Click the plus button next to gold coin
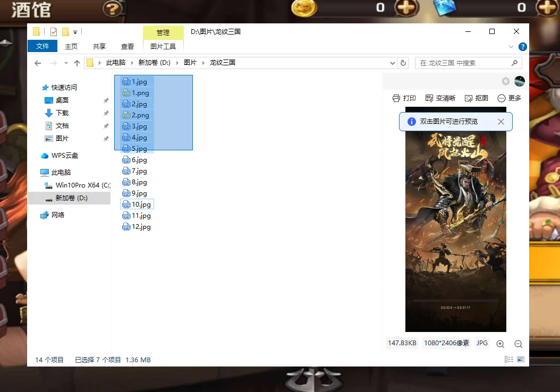Image resolution: width=560 pixels, height=392 pixels. (x=406, y=7)
